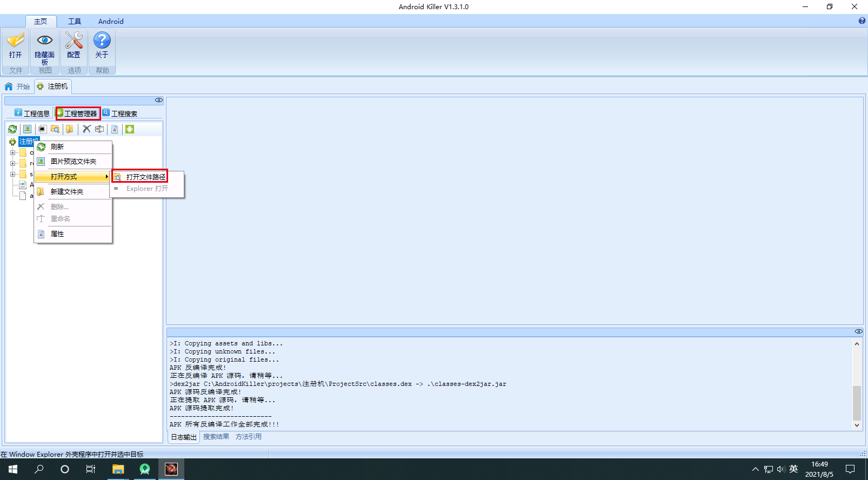Click the delete X toolbar icon

pyautogui.click(x=86, y=129)
